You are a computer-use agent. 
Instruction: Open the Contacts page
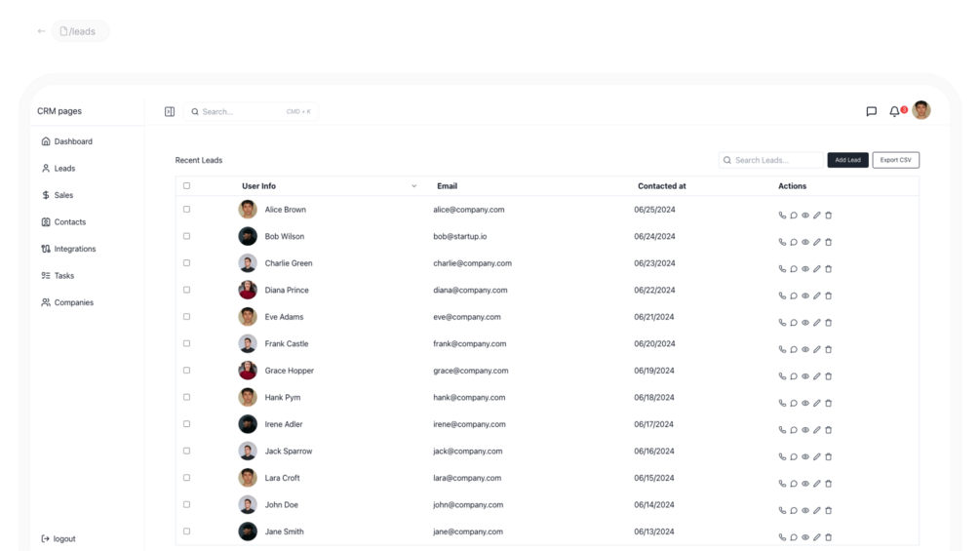click(63, 221)
